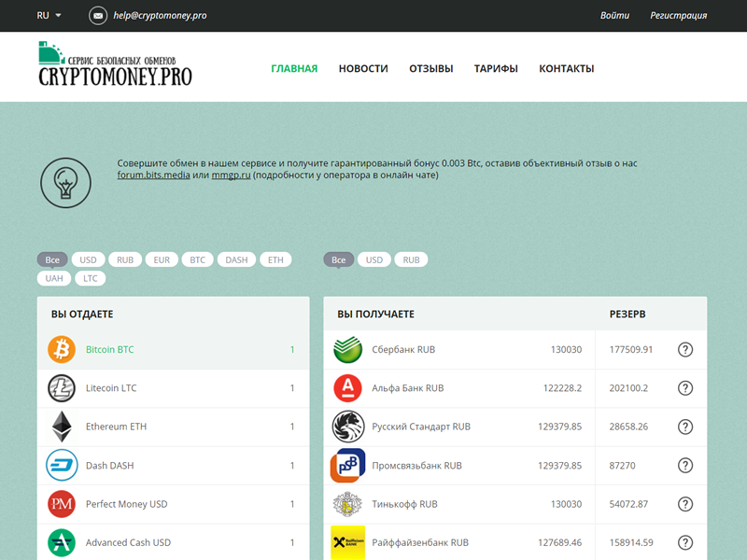This screenshot has width=747, height=560.
Task: Click the CRYPTOMONEY.PRO site logo
Action: tap(115, 63)
